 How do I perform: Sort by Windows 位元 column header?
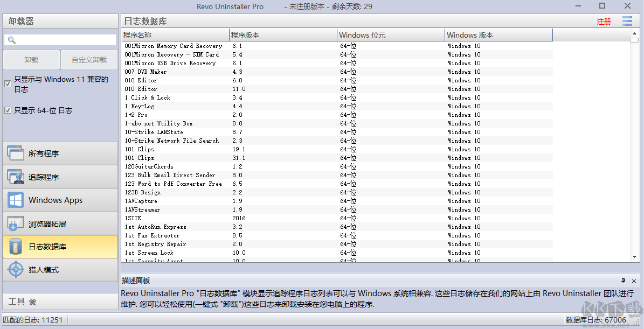391,35
